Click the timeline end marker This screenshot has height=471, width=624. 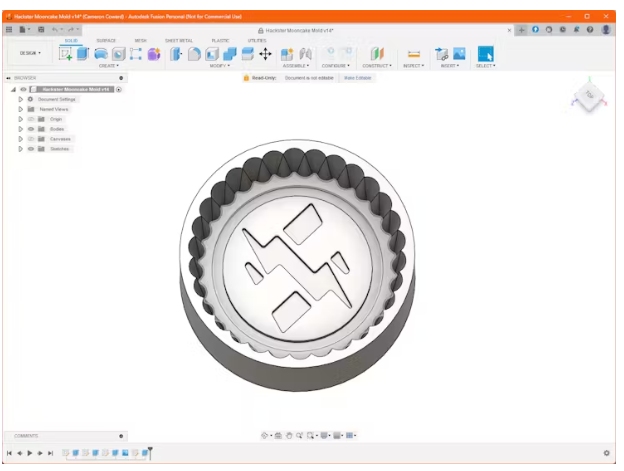click(150, 452)
